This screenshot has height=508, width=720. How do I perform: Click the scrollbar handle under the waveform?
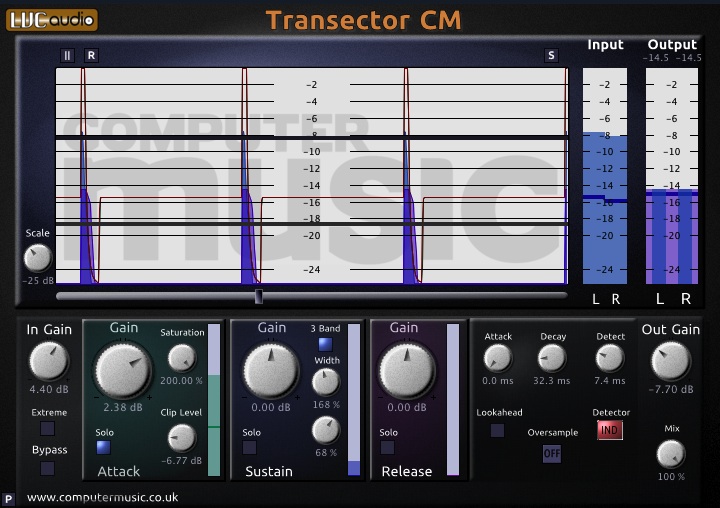[259, 296]
